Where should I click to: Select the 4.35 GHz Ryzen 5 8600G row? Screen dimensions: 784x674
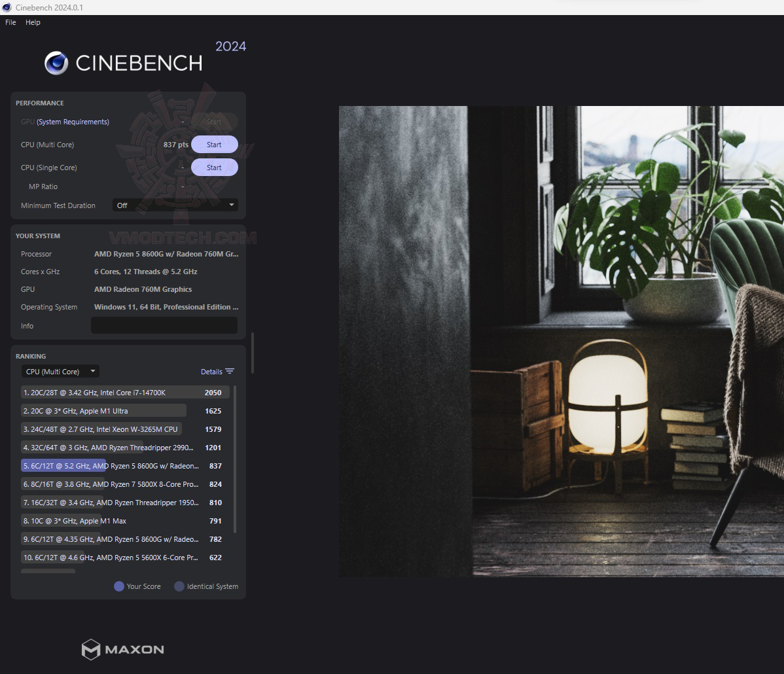[124, 539]
